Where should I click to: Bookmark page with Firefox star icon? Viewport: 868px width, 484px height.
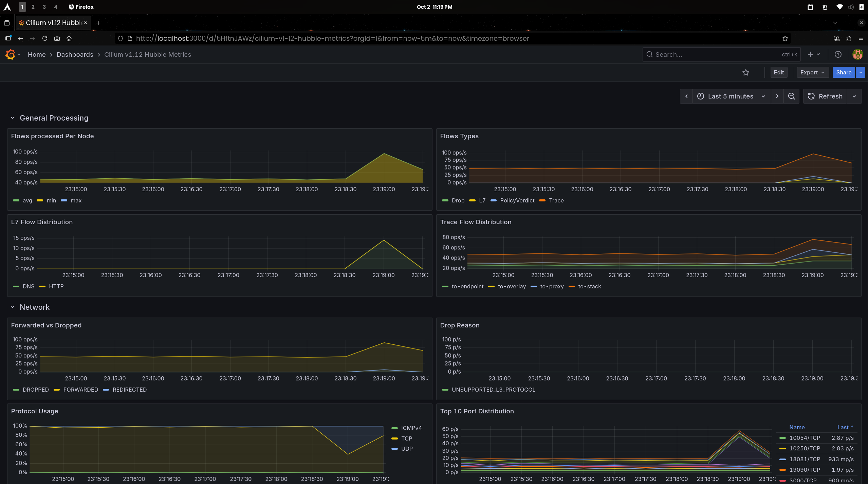[x=785, y=38]
